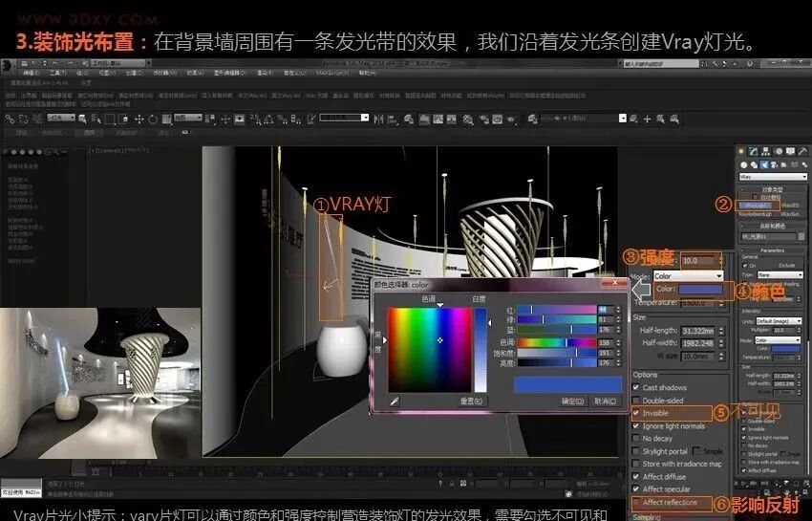The image size is (812, 521).
Task: Open the Material Editor icon
Action: click(468, 119)
